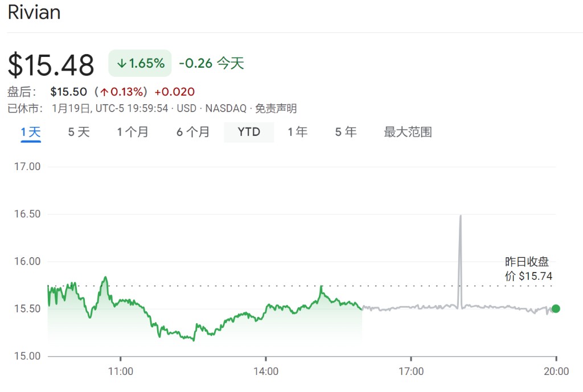Click the after-hours spike peak on chart
Image resolution: width=583 pixels, height=392 pixels.
click(460, 216)
